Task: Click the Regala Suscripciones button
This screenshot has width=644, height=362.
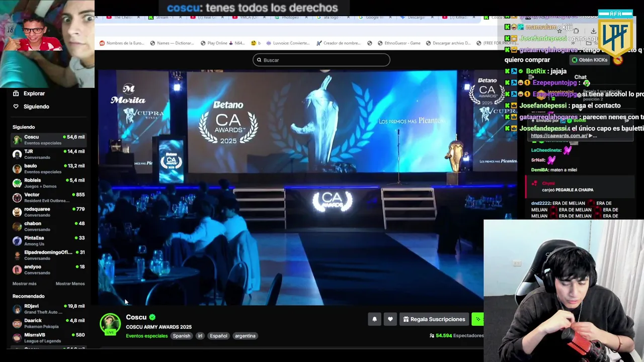Action: click(x=434, y=319)
